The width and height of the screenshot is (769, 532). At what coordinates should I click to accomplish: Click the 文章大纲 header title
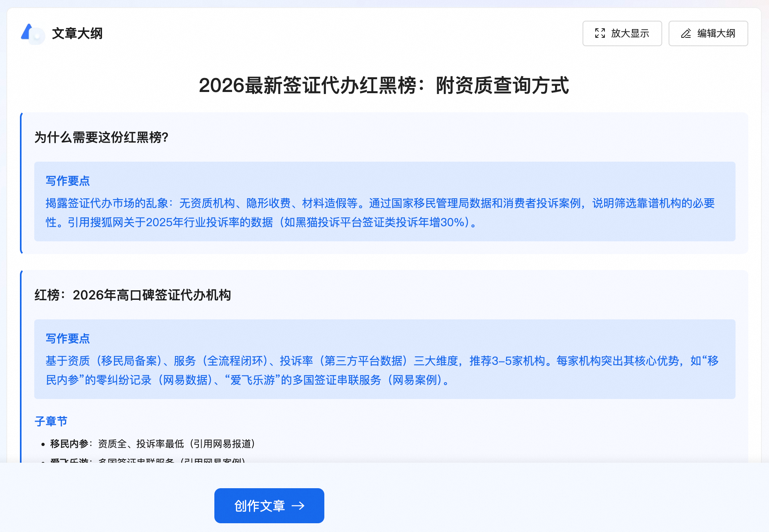[77, 33]
